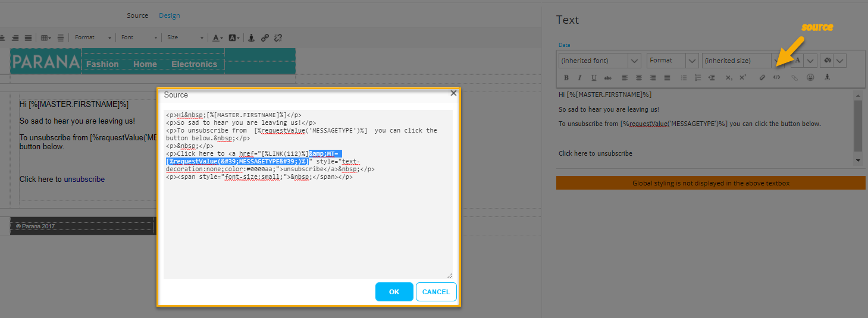Click the subscript icon in Text panel
Viewport: 868px width, 318px height.
[x=729, y=78]
